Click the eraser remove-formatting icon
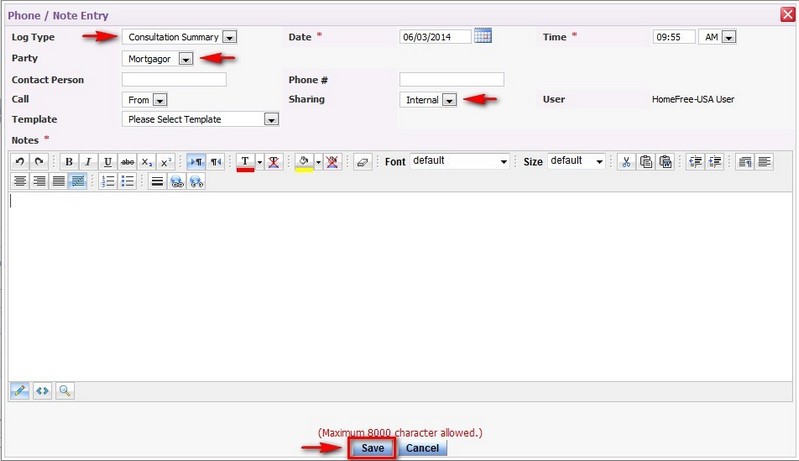799x461 pixels. pyautogui.click(x=362, y=162)
